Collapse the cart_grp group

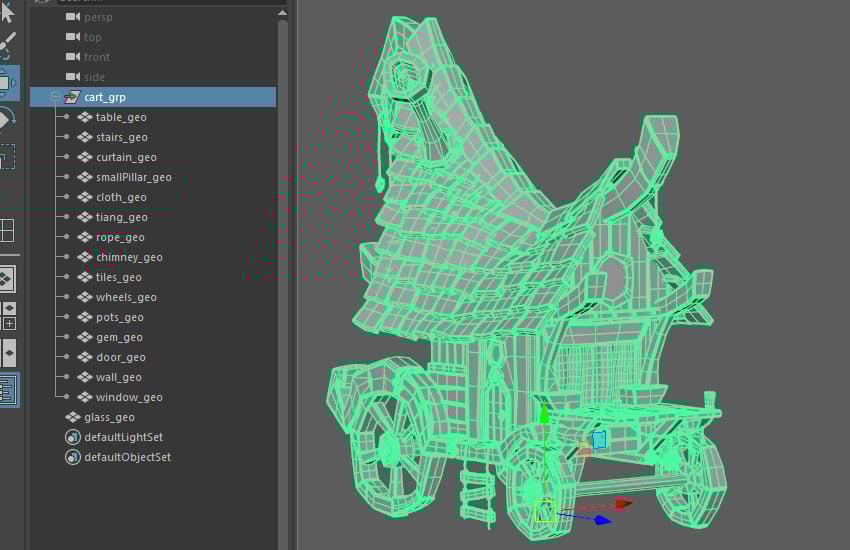pos(55,97)
